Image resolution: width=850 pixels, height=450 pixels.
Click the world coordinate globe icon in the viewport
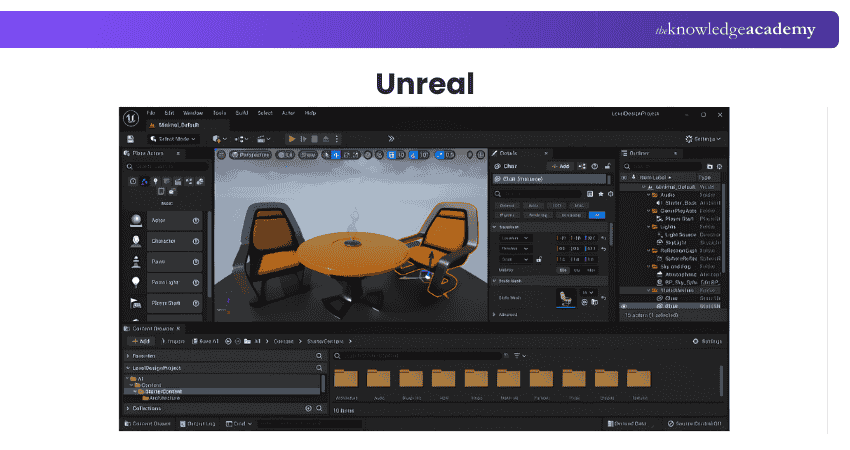click(368, 155)
